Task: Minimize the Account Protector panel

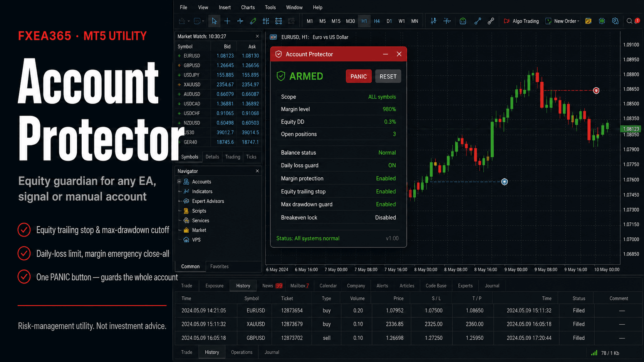Action: pyautogui.click(x=386, y=54)
